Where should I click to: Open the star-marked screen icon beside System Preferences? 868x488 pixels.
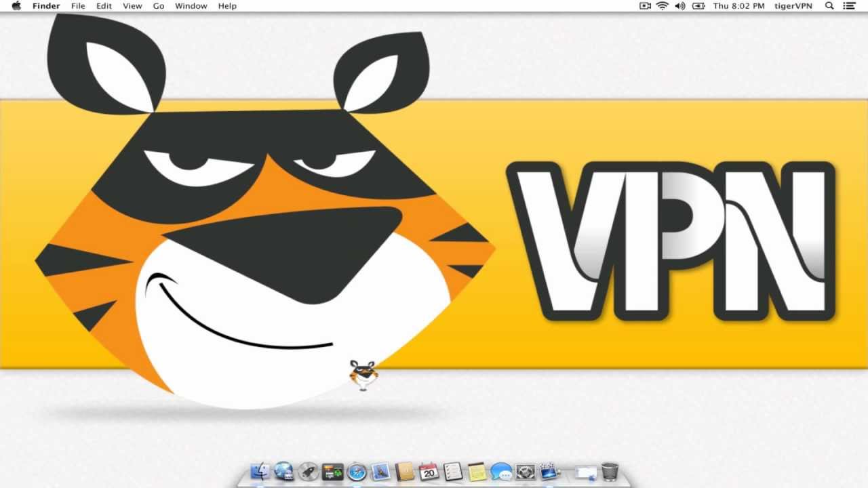coord(549,472)
